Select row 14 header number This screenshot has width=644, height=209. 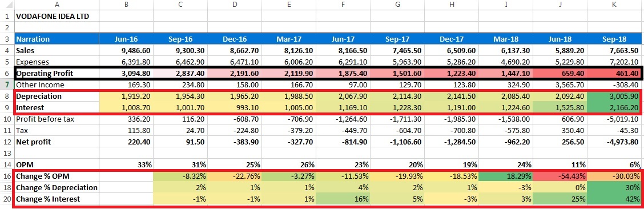[7, 164]
